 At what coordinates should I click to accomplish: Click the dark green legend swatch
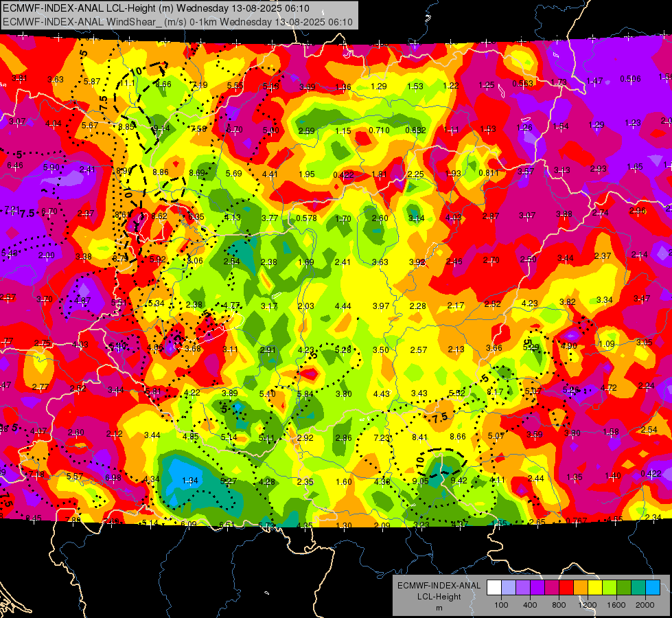click(x=624, y=588)
